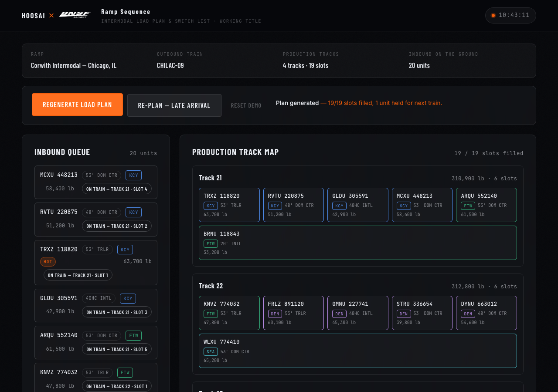This screenshot has width=558, height=392.
Task: Select the BRNU 118843 slot card
Action: point(358,243)
